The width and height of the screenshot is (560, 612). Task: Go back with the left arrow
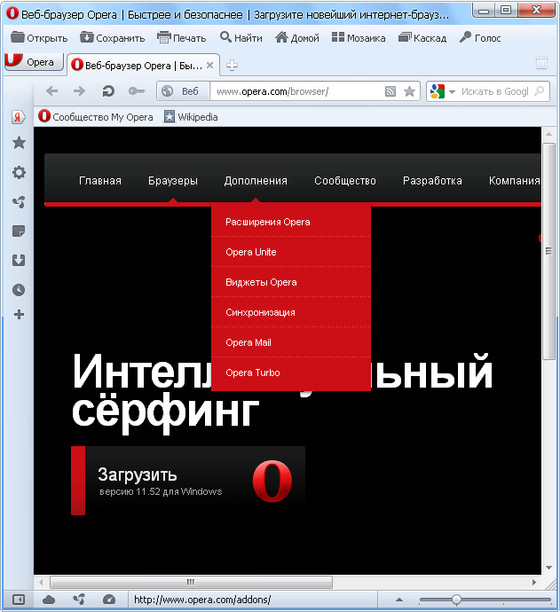coord(52,91)
